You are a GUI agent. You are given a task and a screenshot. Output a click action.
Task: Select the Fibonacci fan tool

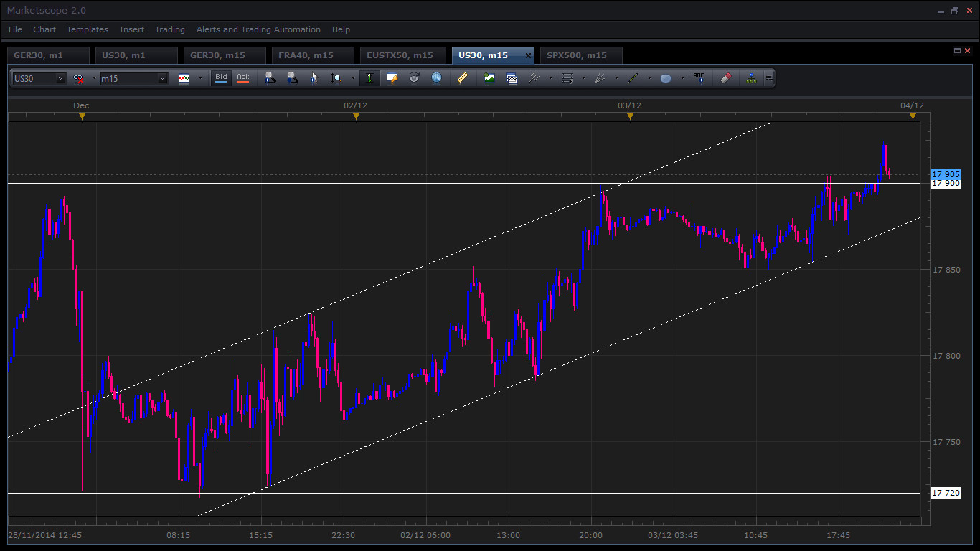[x=600, y=78]
